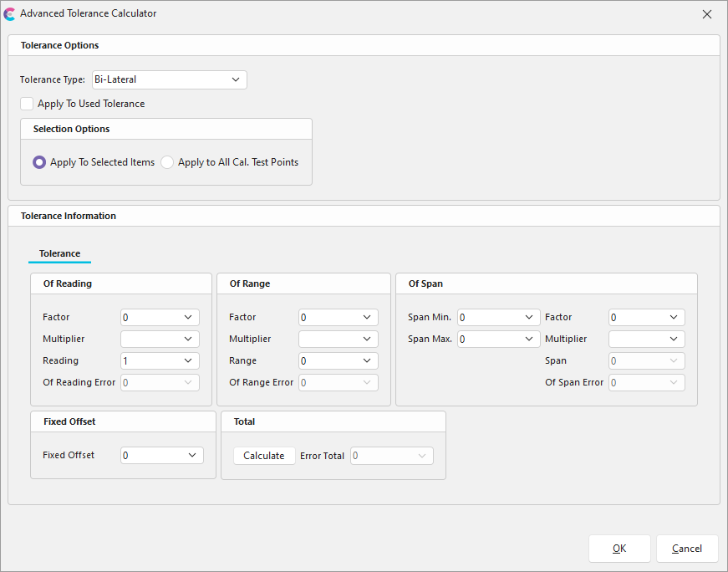Expand the Span Max. dropdown
The width and height of the screenshot is (728, 572).
[x=498, y=339]
